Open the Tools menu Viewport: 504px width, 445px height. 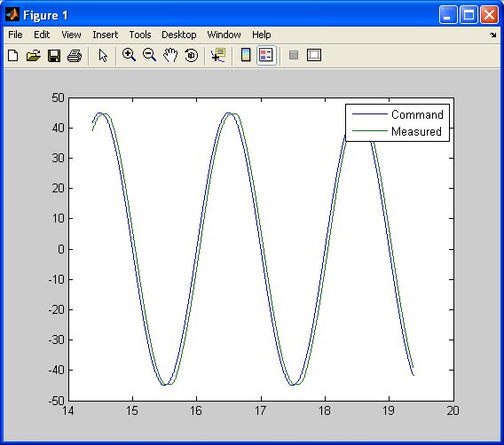click(140, 35)
